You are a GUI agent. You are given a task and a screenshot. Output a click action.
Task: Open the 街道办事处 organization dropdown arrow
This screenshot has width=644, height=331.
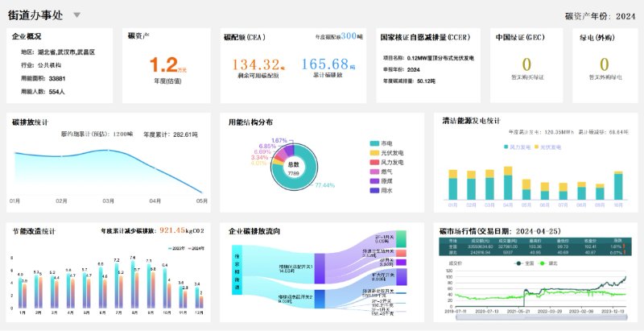76,15
